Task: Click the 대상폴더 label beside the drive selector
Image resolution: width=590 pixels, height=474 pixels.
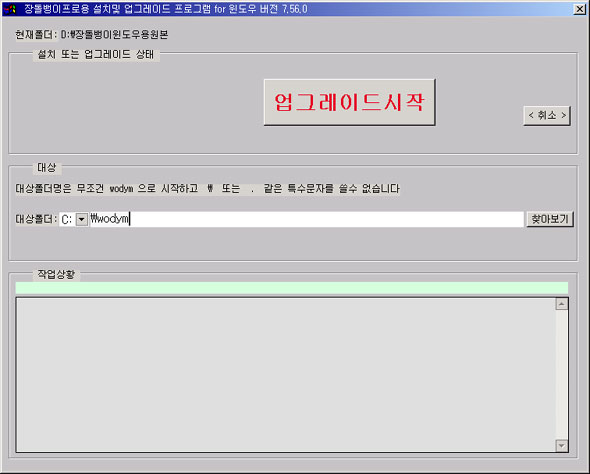Action: pos(36,219)
